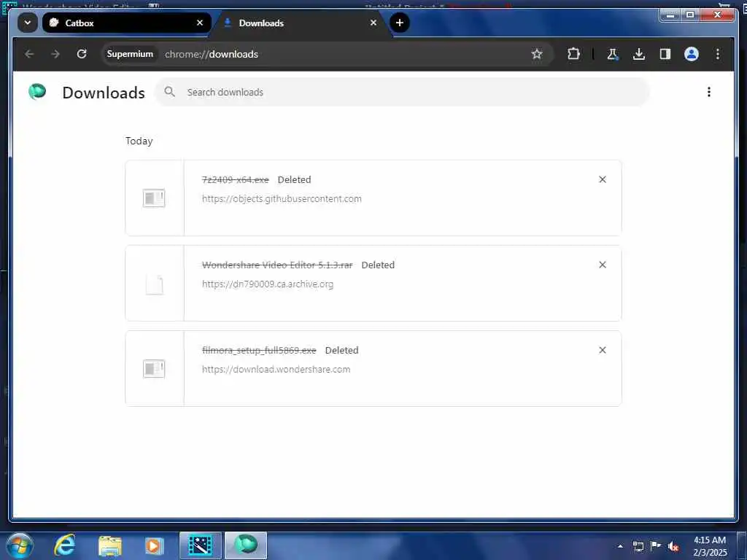Open the dn790009.ca.archive.org source link
Screen dimensions: 747x560
tap(268, 284)
